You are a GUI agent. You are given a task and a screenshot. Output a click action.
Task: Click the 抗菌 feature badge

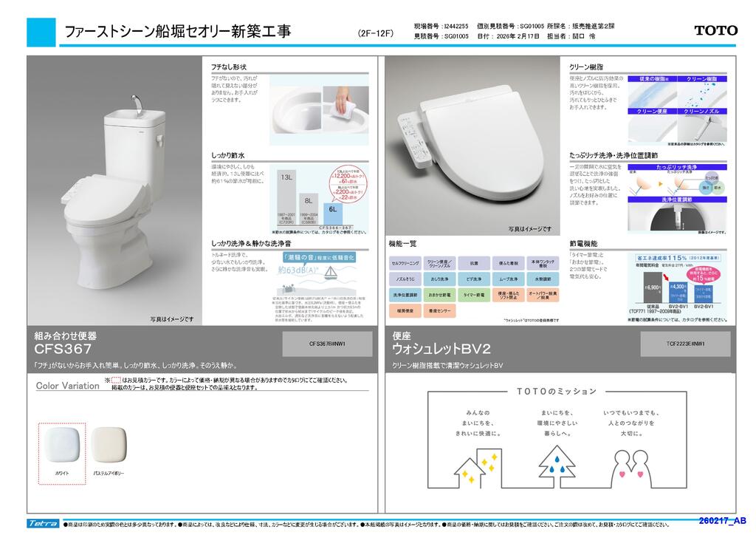point(474,263)
